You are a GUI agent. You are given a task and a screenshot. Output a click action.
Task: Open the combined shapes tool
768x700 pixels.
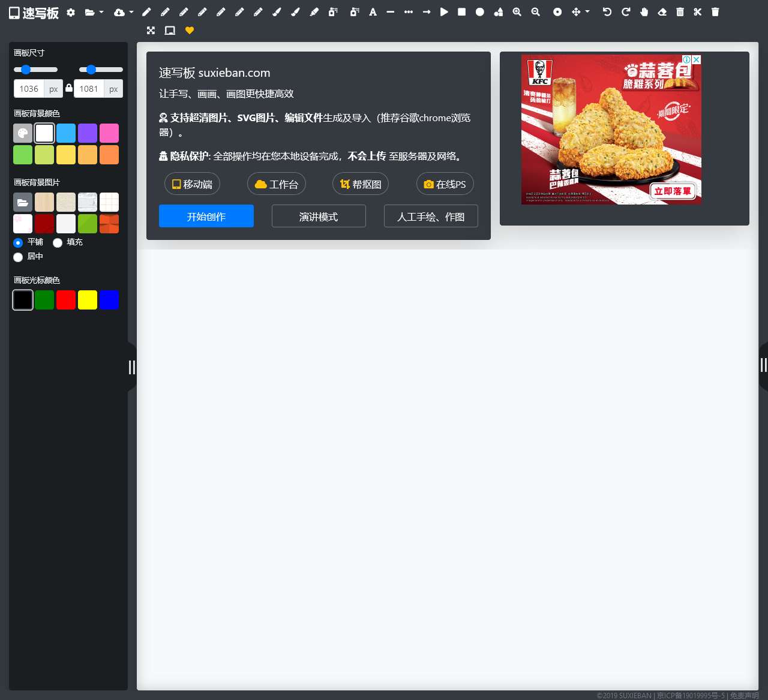click(x=498, y=12)
